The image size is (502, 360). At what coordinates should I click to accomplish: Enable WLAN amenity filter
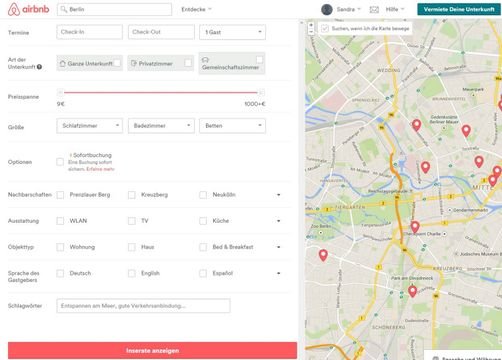[x=60, y=221]
